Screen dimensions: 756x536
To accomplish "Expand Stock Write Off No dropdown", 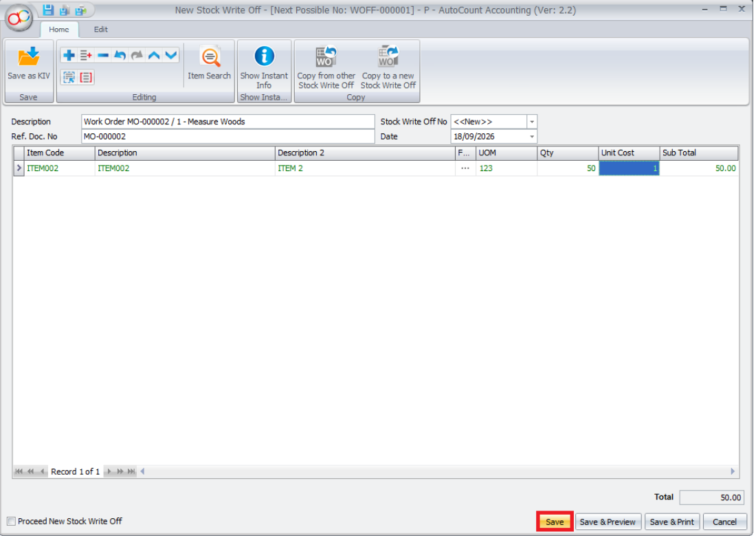I will (532, 122).
